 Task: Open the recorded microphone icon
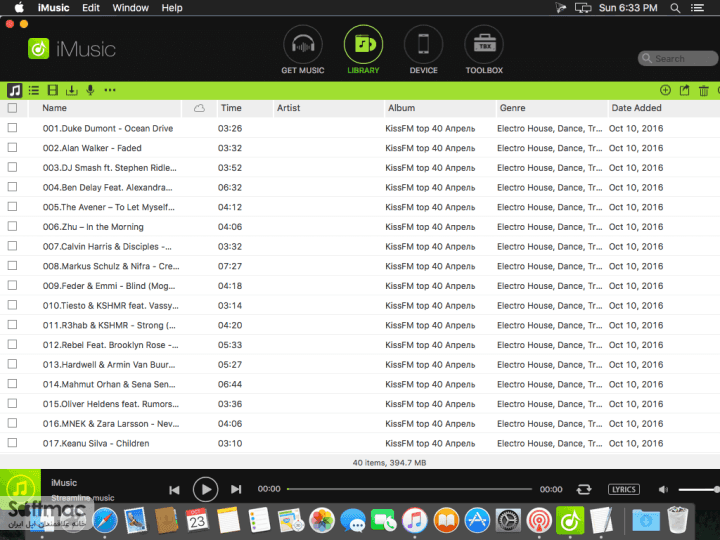(90, 90)
